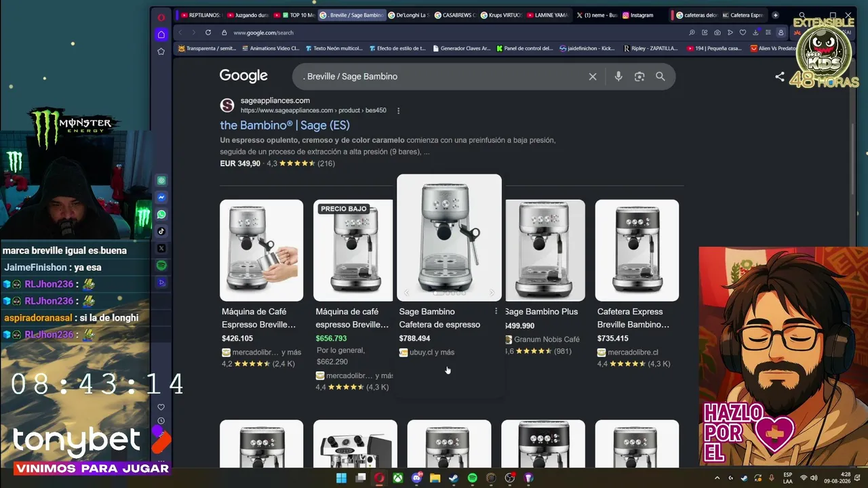Open the Sage Bambino Plus product image
The image size is (868, 488).
(x=545, y=250)
